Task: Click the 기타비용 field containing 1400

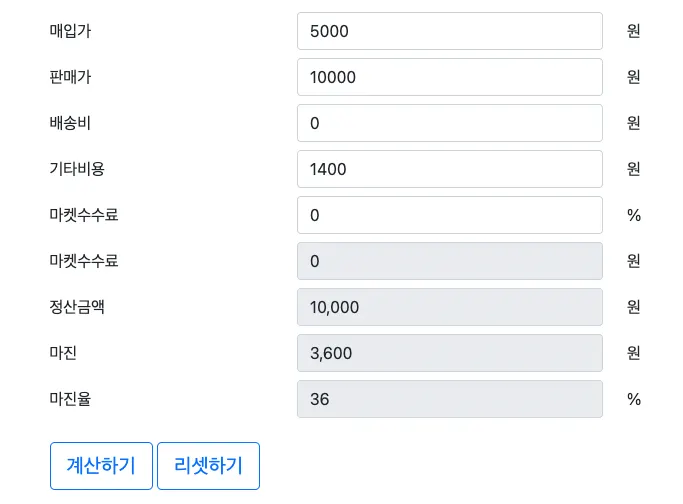Action: tap(449, 169)
